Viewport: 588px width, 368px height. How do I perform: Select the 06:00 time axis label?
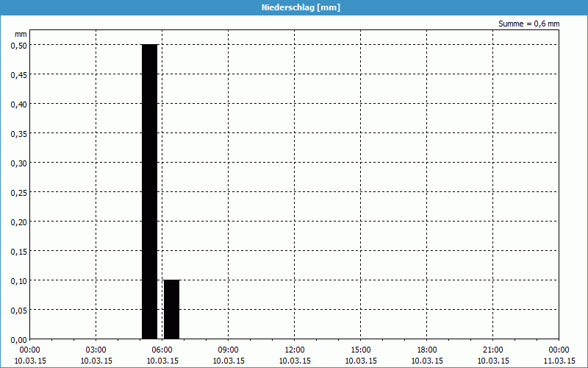162,350
